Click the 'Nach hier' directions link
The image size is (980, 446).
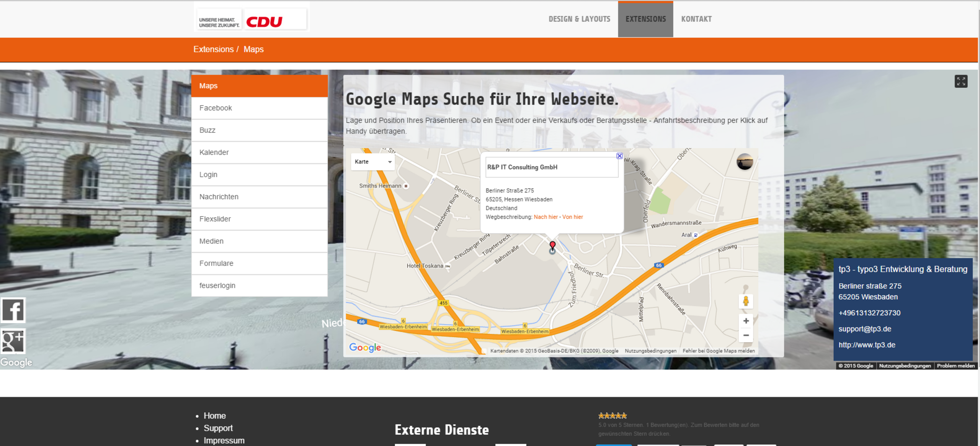tap(546, 217)
